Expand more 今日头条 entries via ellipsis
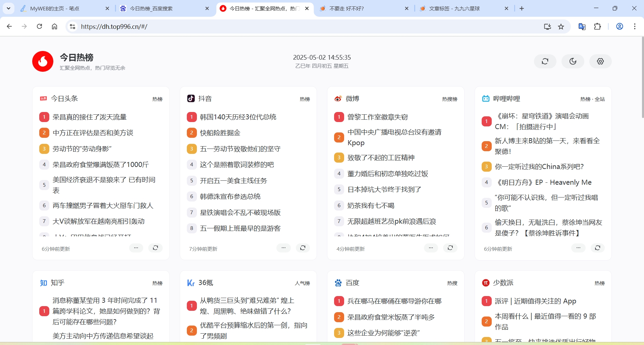Screen dimensions: 644x345 coord(136,248)
